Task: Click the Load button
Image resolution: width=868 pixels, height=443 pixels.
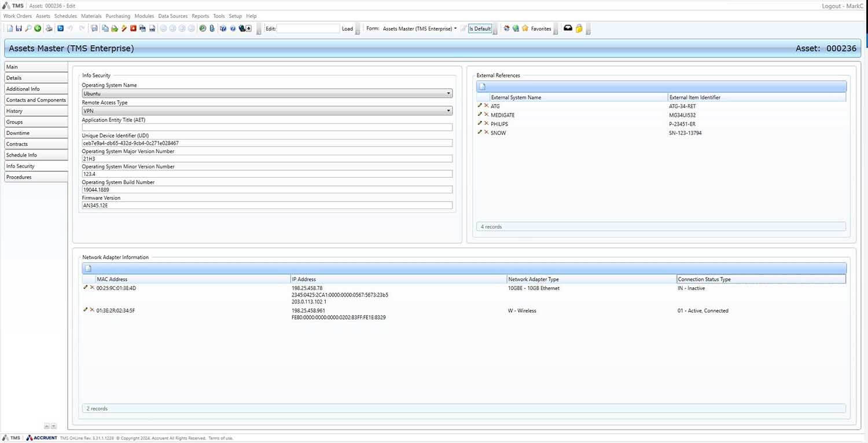Action: pos(347,28)
